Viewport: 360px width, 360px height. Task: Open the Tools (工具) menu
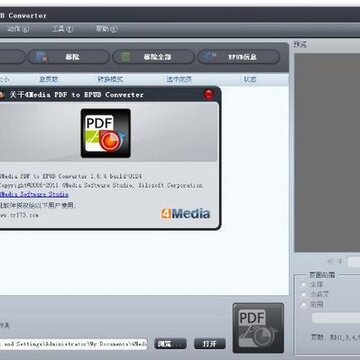tap(62, 29)
